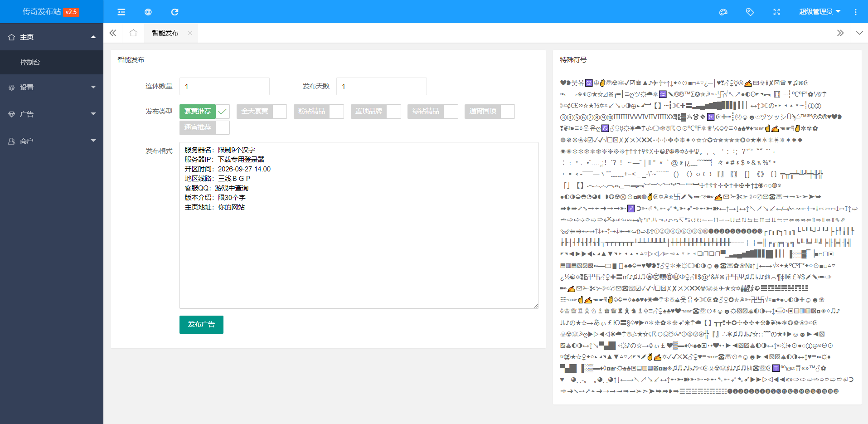Image resolution: width=868 pixels, height=424 pixels.
Task: Open the tab operations down-chevron dropdown
Action: click(x=859, y=33)
